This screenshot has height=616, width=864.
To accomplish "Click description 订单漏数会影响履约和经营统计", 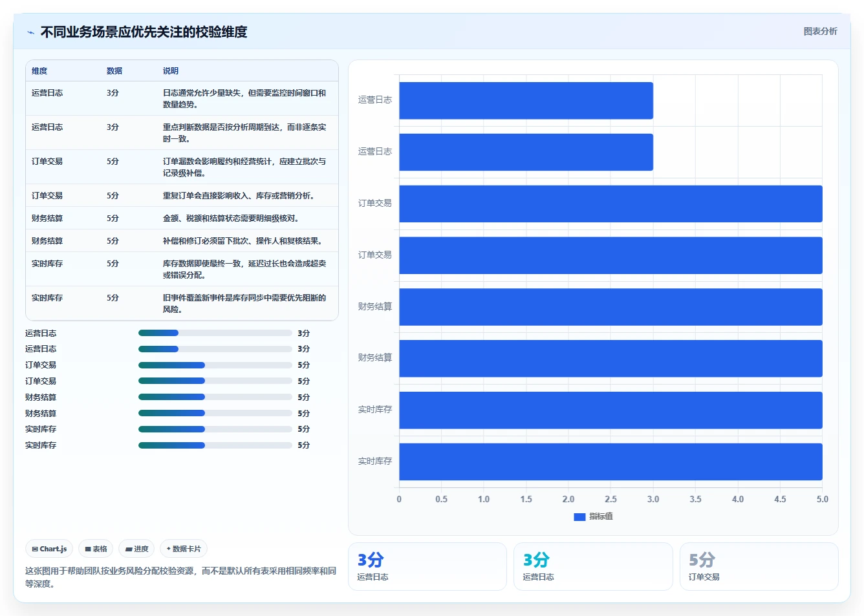I will [244, 167].
